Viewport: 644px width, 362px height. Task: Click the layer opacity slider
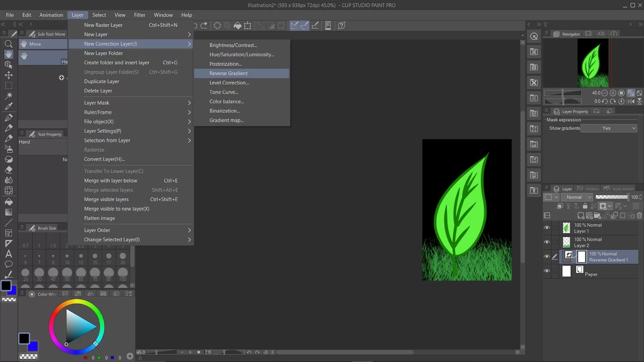pyautogui.click(x=611, y=197)
